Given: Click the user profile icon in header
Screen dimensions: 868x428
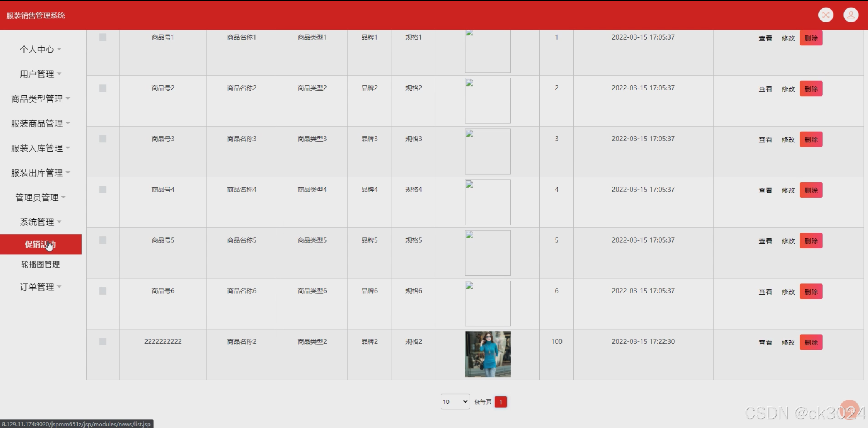Looking at the screenshot, I should (851, 15).
